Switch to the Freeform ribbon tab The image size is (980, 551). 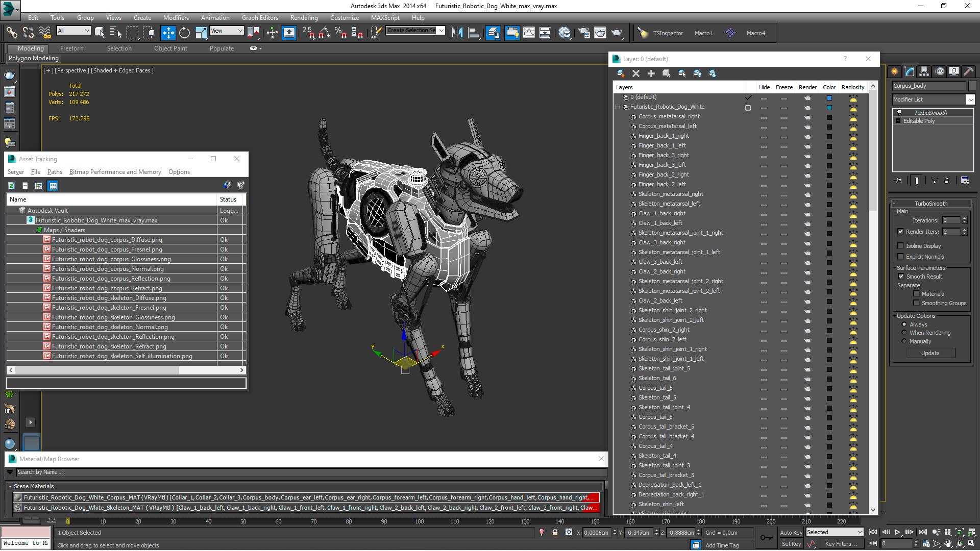72,48
